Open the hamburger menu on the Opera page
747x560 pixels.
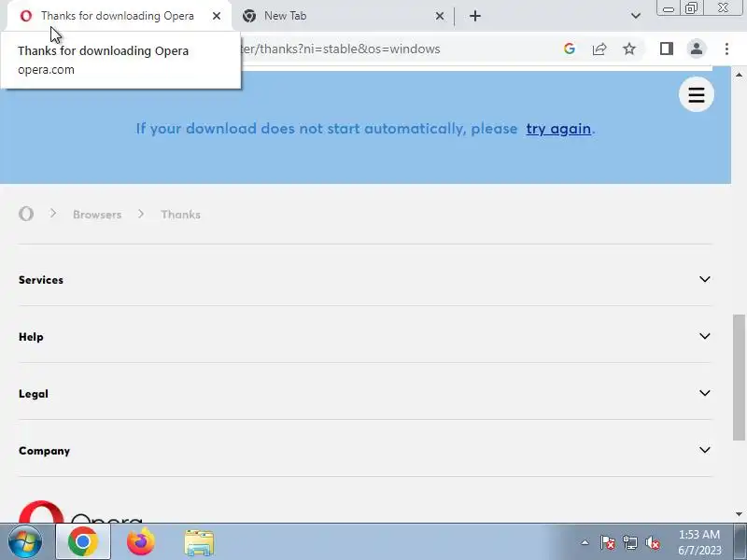coord(696,94)
